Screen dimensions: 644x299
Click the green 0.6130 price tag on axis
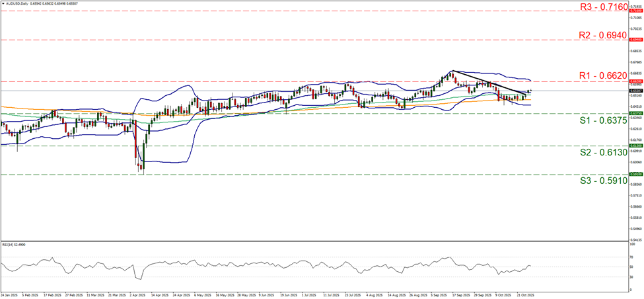[635, 146]
